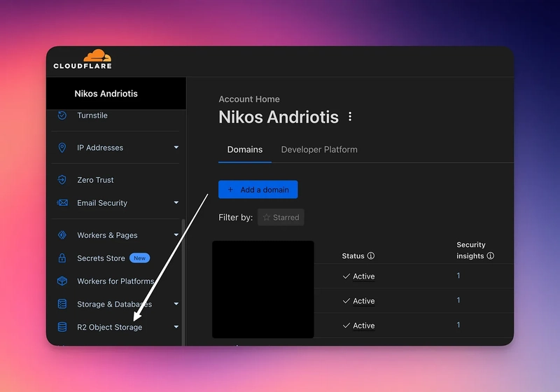Click the Turnstile sidebar icon
The width and height of the screenshot is (560, 392).
click(x=62, y=115)
